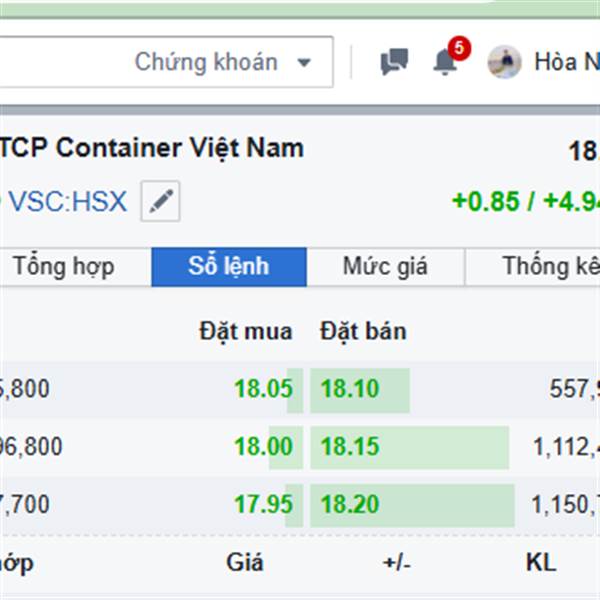Image resolution: width=600 pixels, height=600 pixels.
Task: Click the 18.05 bid price
Action: point(263,389)
